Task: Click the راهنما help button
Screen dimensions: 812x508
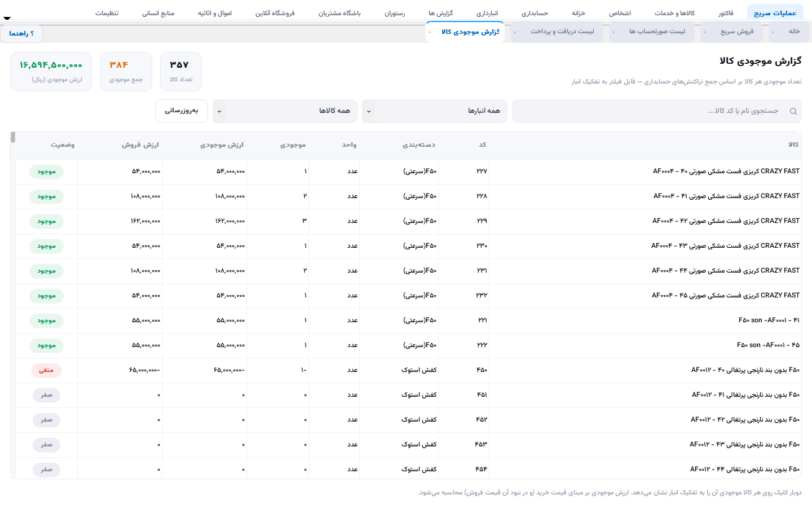Action: click(21, 33)
